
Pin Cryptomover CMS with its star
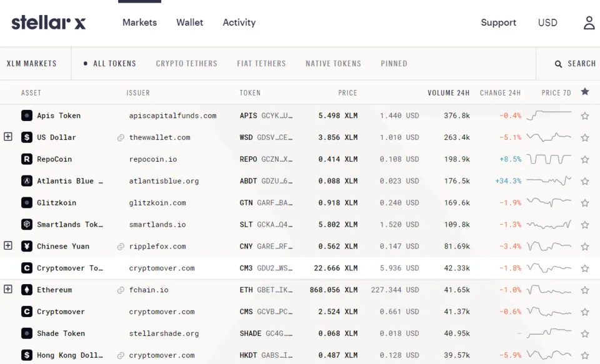(585, 312)
